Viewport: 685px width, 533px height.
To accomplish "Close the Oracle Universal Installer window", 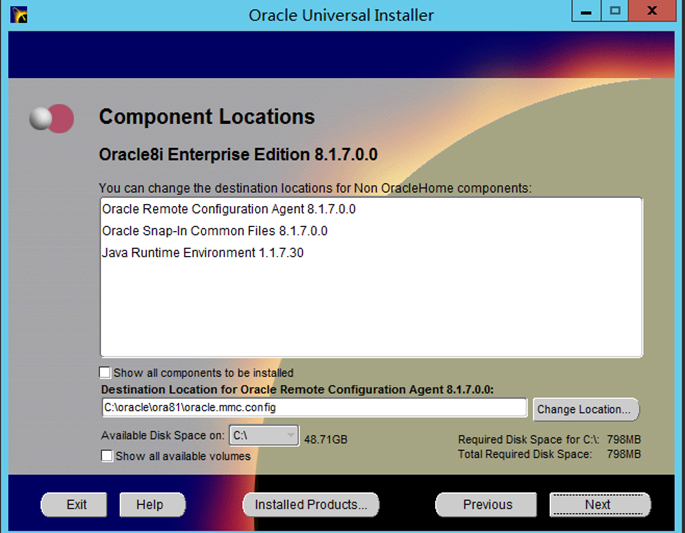I will tap(652, 10).
